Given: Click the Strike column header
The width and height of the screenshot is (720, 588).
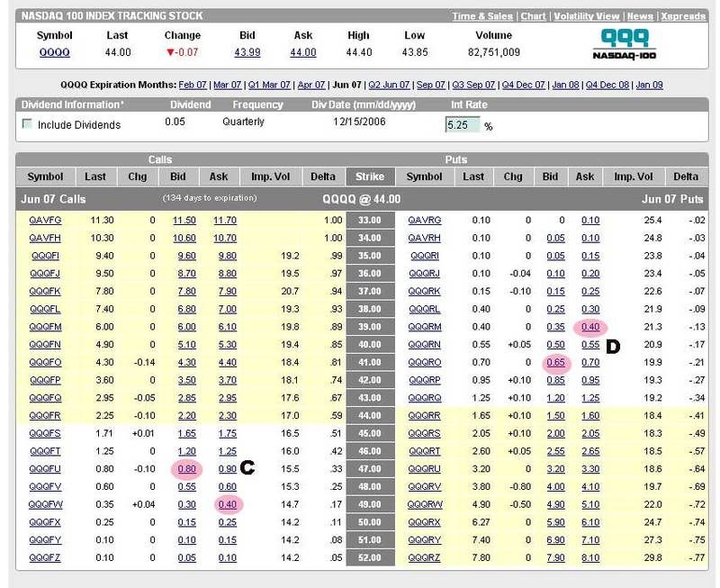Looking at the screenshot, I should [x=370, y=176].
